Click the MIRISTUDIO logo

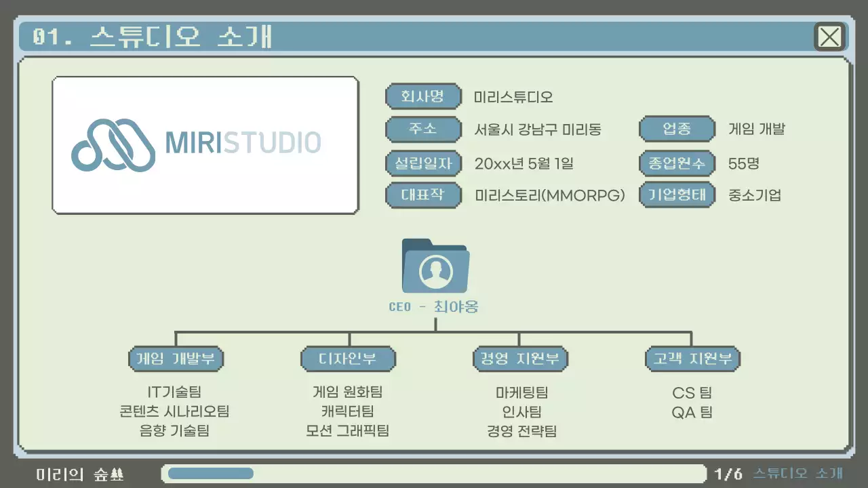pyautogui.click(x=205, y=144)
